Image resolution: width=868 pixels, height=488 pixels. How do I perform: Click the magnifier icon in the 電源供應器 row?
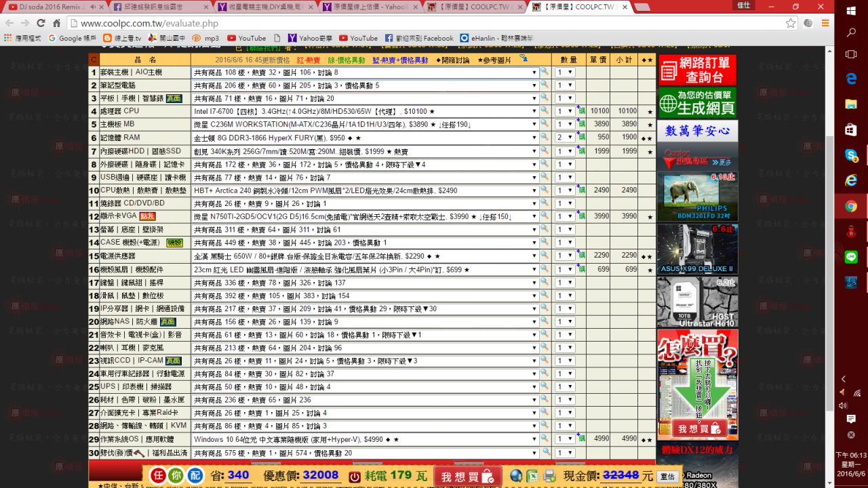544,256
